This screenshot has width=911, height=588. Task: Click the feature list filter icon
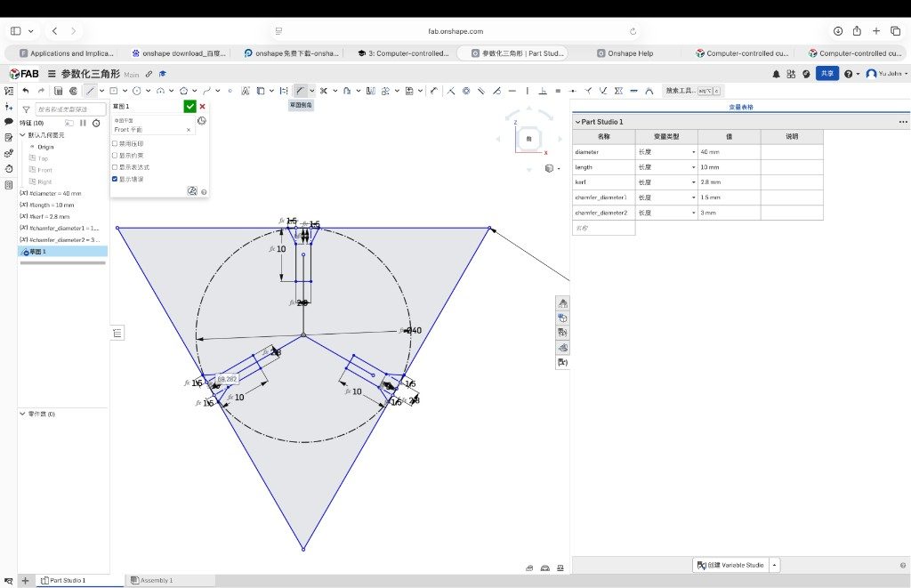[x=26, y=109]
